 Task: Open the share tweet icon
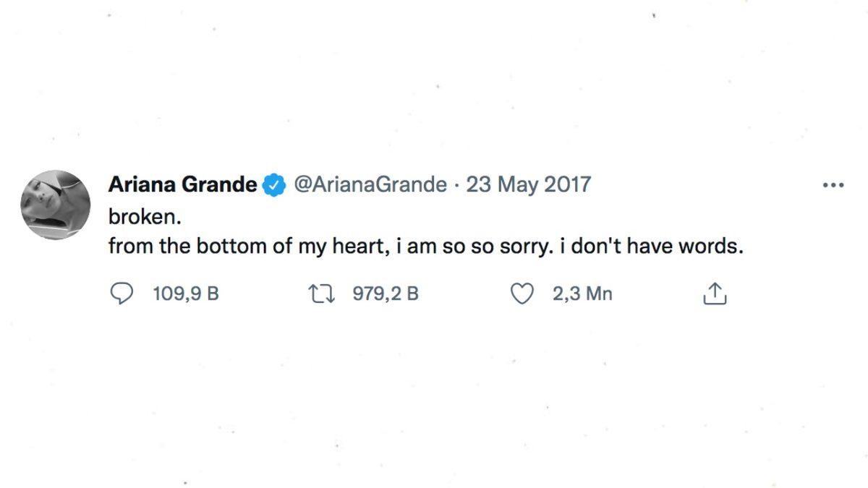coord(714,294)
